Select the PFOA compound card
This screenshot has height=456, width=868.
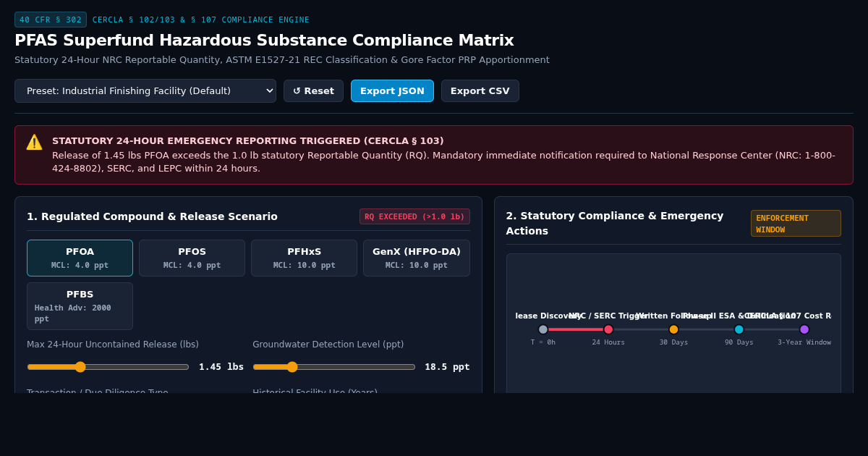80,258
